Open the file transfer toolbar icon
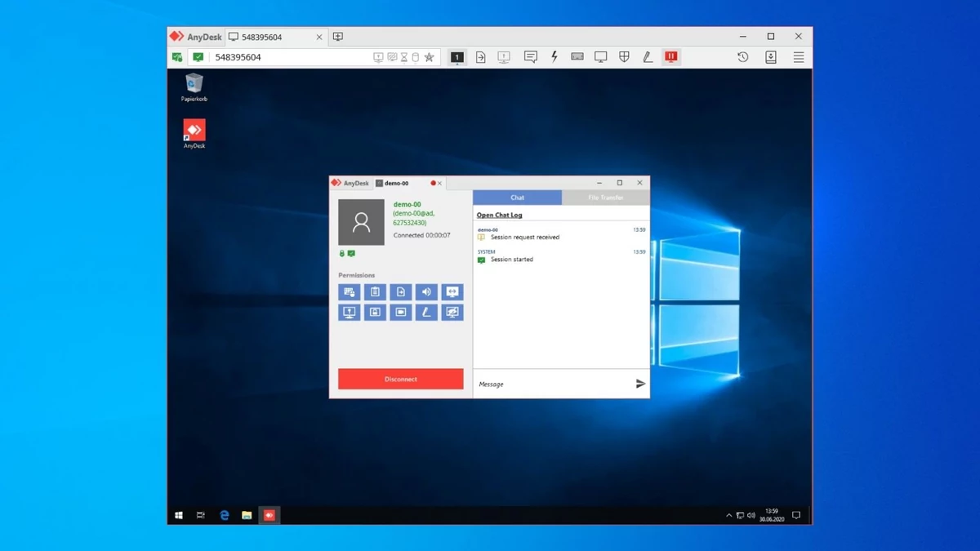Screen dimensions: 980x551 (x=481, y=57)
